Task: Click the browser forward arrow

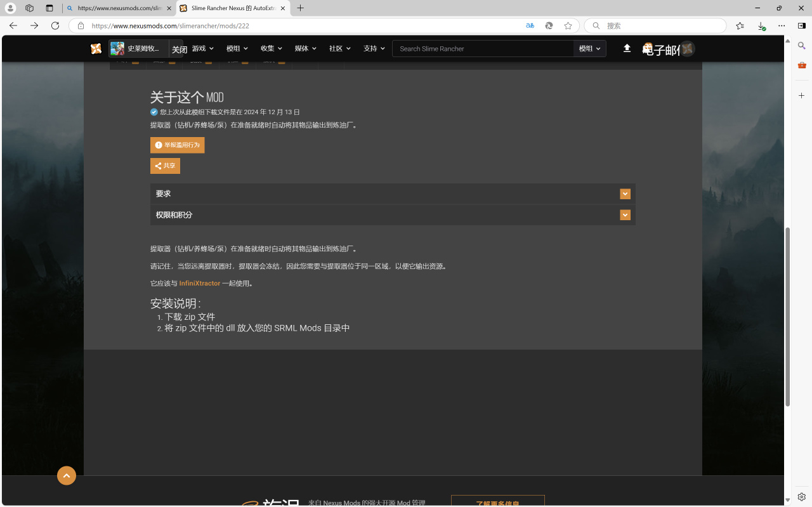Action: coord(34,25)
